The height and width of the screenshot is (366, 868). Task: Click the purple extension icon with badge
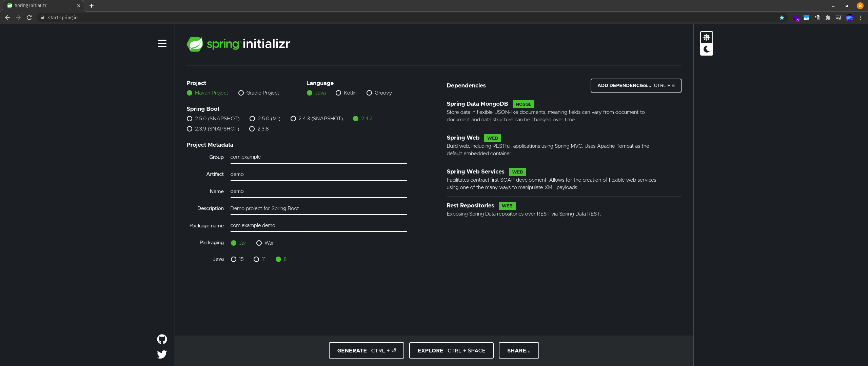(796, 18)
